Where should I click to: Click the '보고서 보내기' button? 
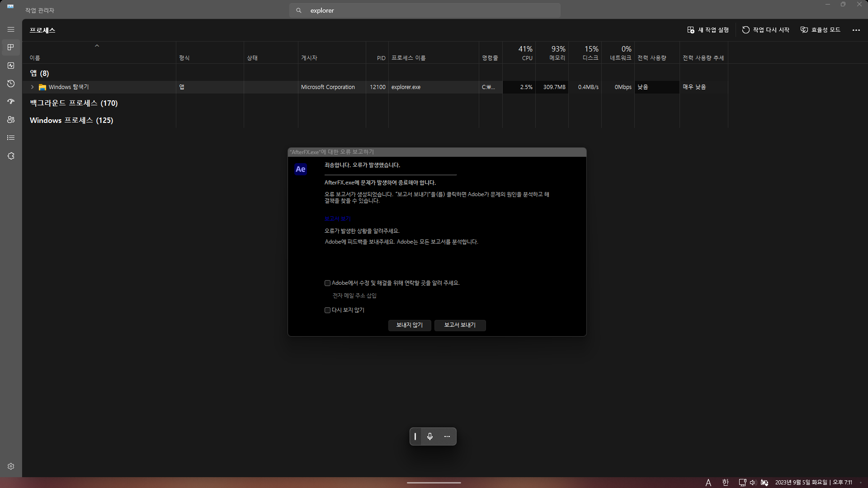coord(460,325)
